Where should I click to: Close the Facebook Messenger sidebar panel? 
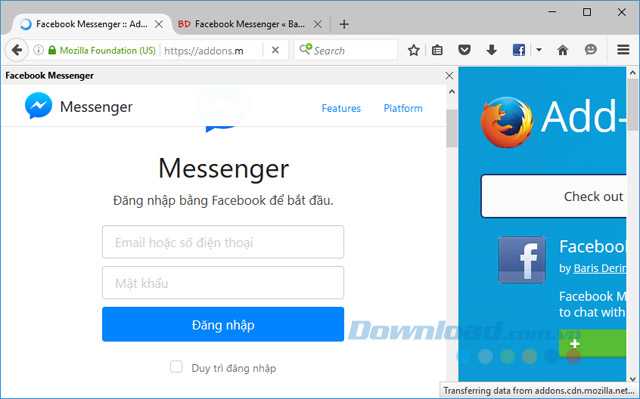pyautogui.click(x=449, y=75)
